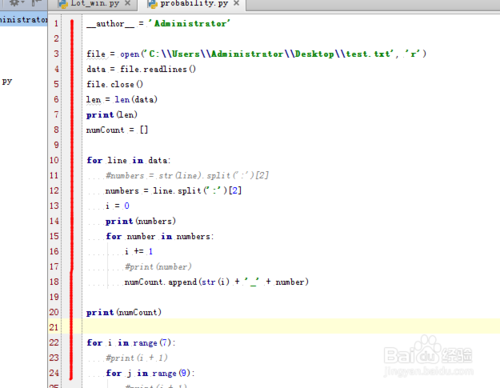
Task: Click the hide panel icon beside gear
Action: 36,3
